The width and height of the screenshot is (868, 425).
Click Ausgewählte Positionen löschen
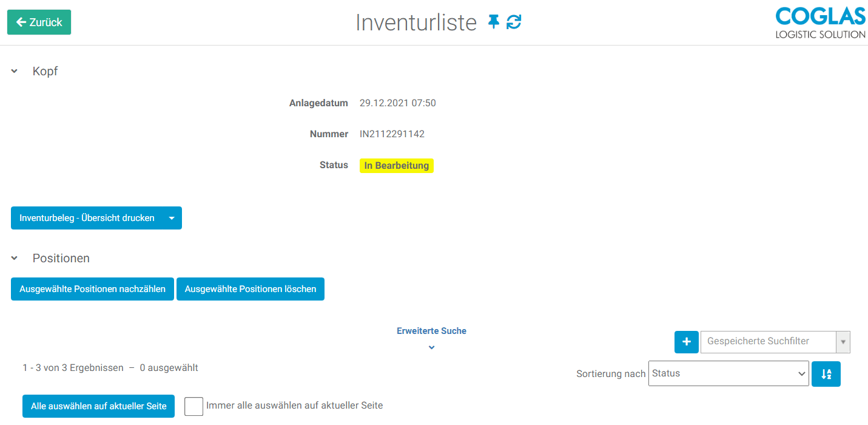click(250, 290)
